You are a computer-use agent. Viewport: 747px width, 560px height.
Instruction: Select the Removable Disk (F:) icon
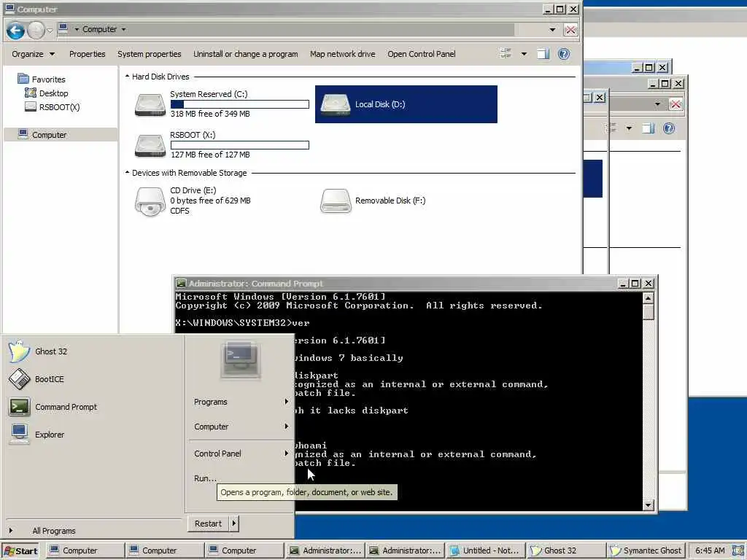pyautogui.click(x=336, y=201)
